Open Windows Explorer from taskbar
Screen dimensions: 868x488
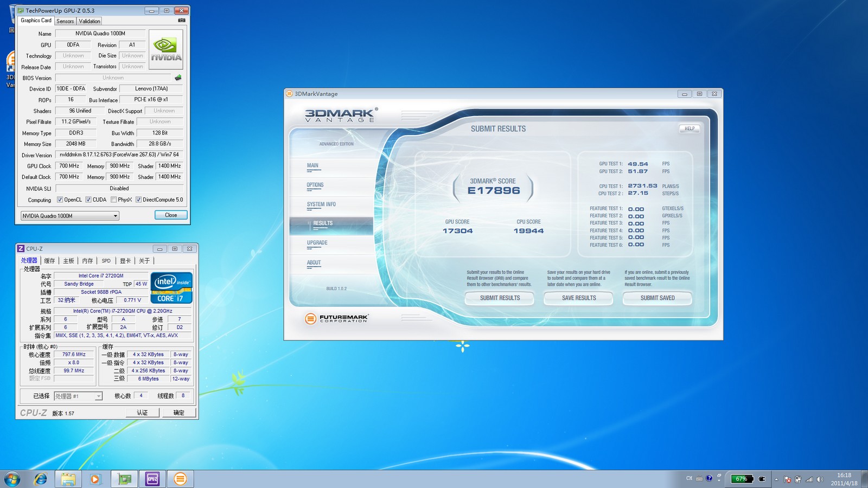click(68, 479)
